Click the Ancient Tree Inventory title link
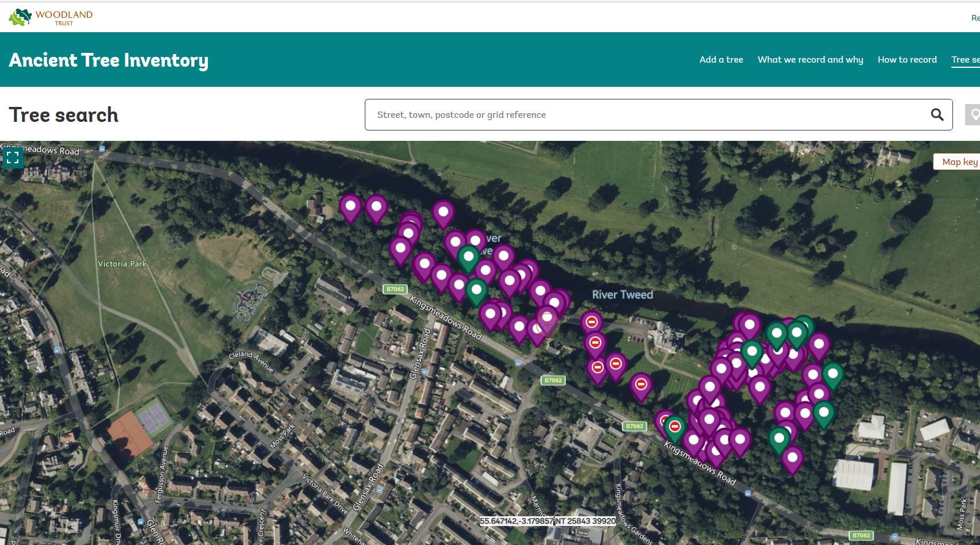The image size is (980, 545). 109,60
